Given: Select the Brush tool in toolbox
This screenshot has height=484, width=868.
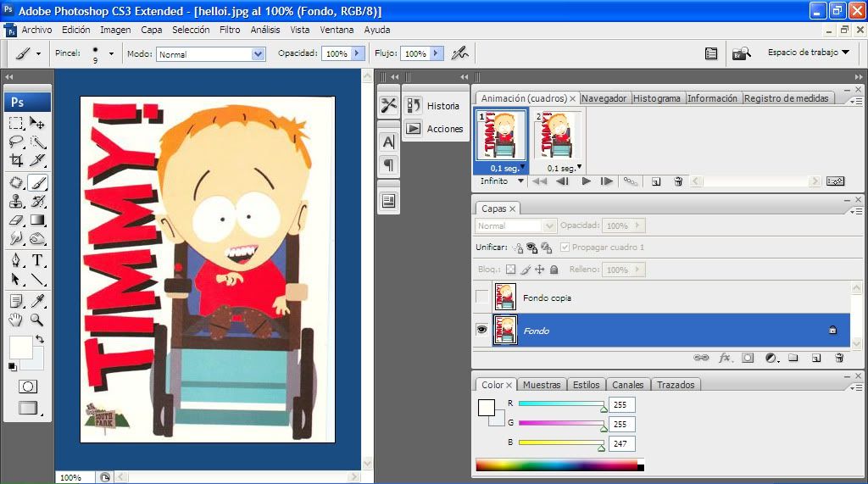Looking at the screenshot, I should tap(37, 182).
